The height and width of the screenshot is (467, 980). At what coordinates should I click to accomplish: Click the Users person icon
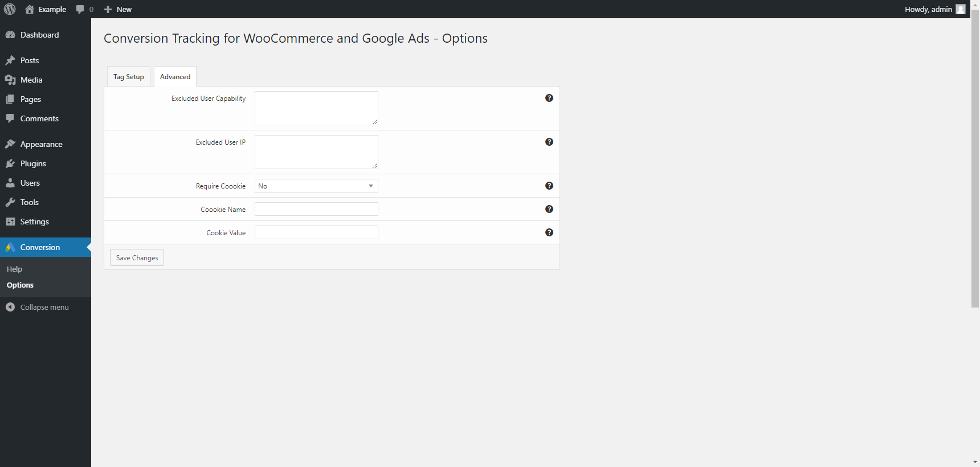click(x=10, y=183)
